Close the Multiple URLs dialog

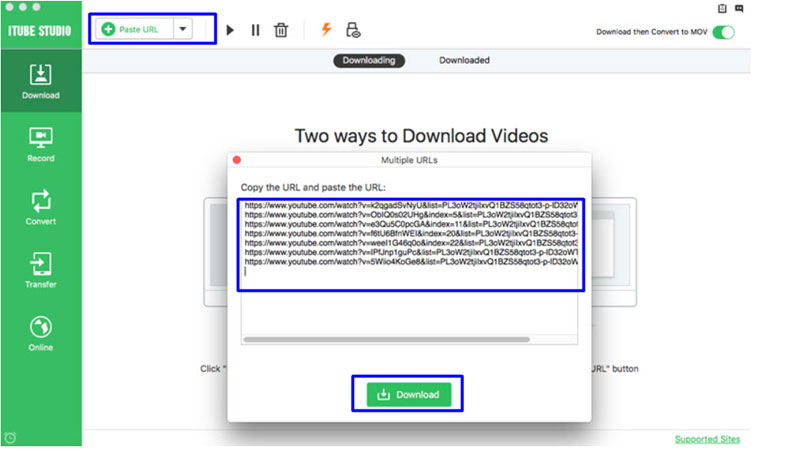tap(237, 160)
